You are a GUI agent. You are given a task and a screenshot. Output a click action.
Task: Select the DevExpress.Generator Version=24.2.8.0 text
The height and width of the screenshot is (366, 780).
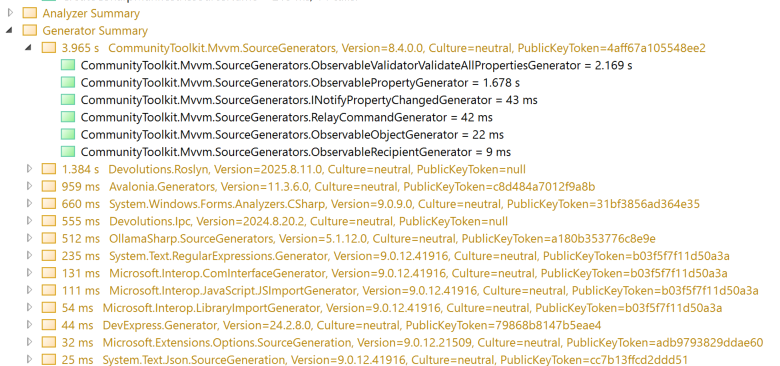click(352, 326)
